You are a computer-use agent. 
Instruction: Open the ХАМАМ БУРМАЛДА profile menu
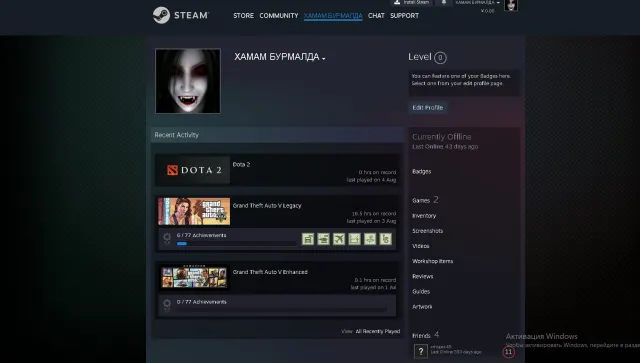click(333, 16)
